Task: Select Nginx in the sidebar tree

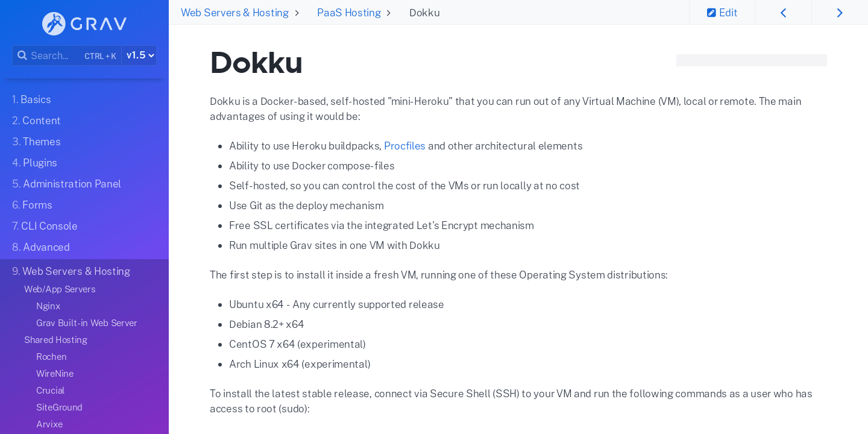Action: (x=48, y=306)
